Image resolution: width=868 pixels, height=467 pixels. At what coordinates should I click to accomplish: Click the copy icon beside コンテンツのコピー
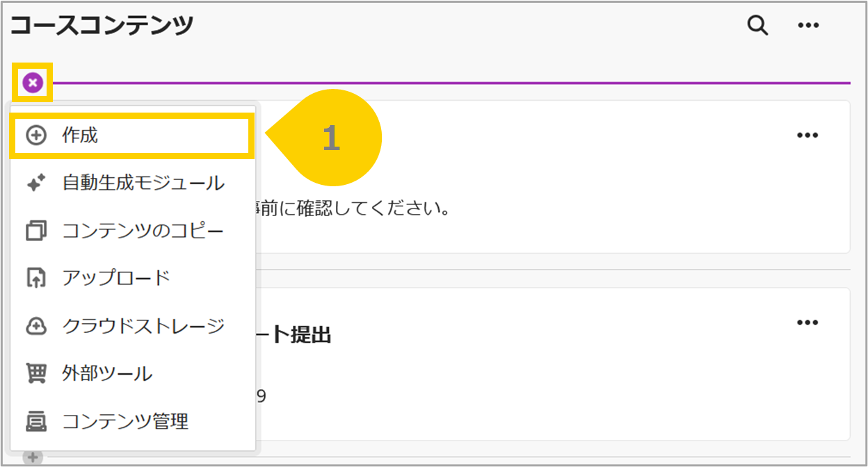pyautogui.click(x=35, y=231)
